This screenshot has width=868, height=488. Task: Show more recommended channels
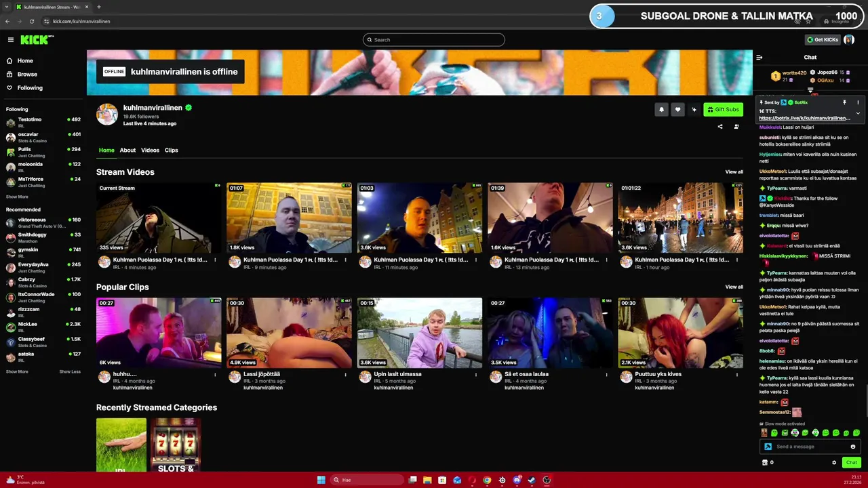pos(17,371)
